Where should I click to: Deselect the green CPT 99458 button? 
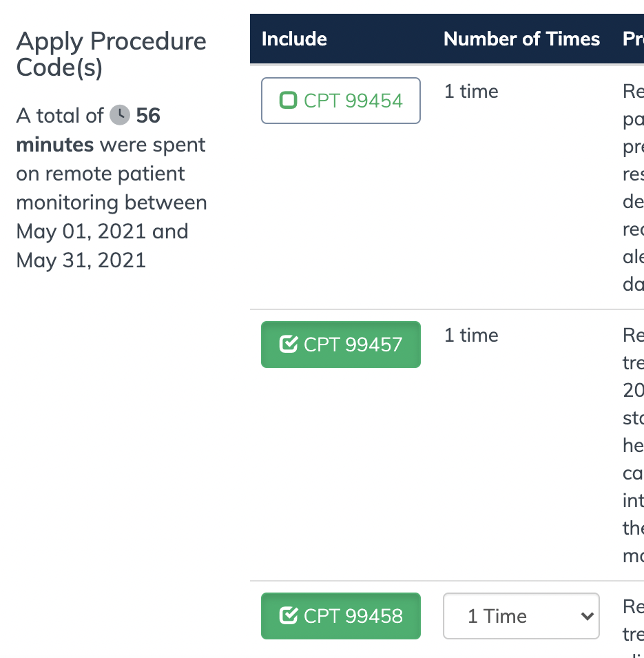coord(341,616)
